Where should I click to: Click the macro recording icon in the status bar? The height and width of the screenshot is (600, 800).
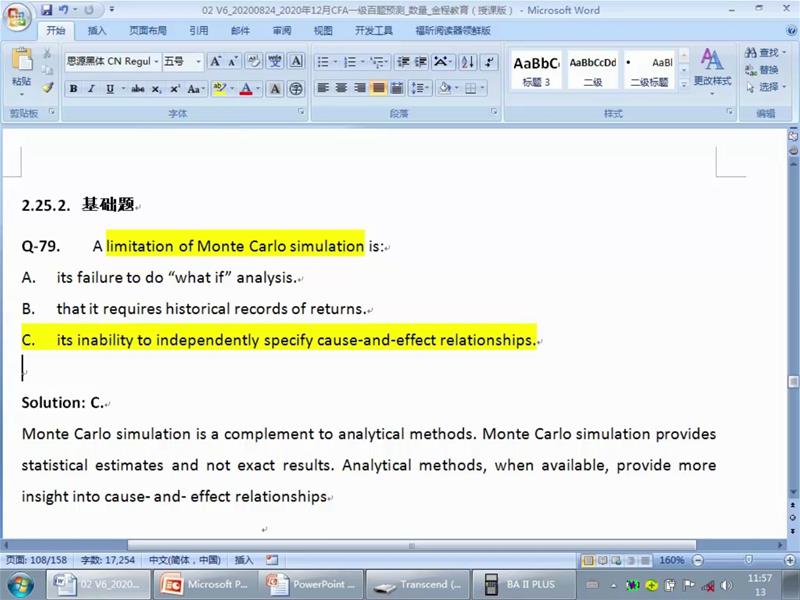point(272,560)
